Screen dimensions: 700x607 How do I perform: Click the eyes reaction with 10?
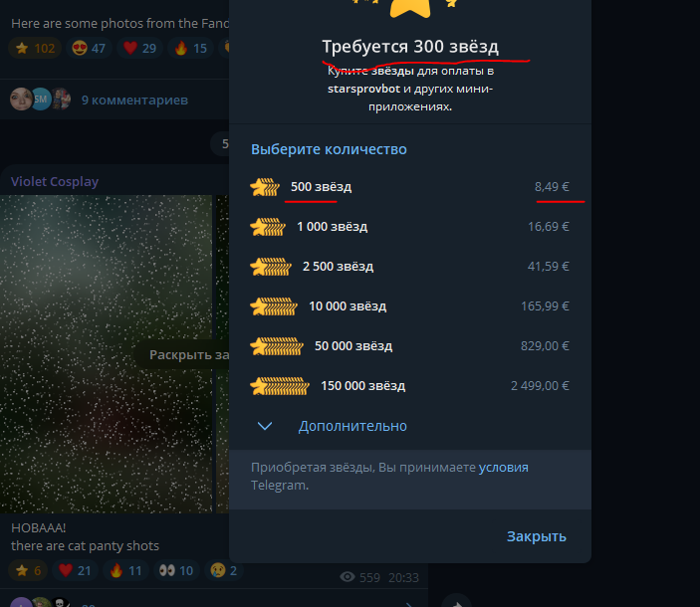pos(176,570)
